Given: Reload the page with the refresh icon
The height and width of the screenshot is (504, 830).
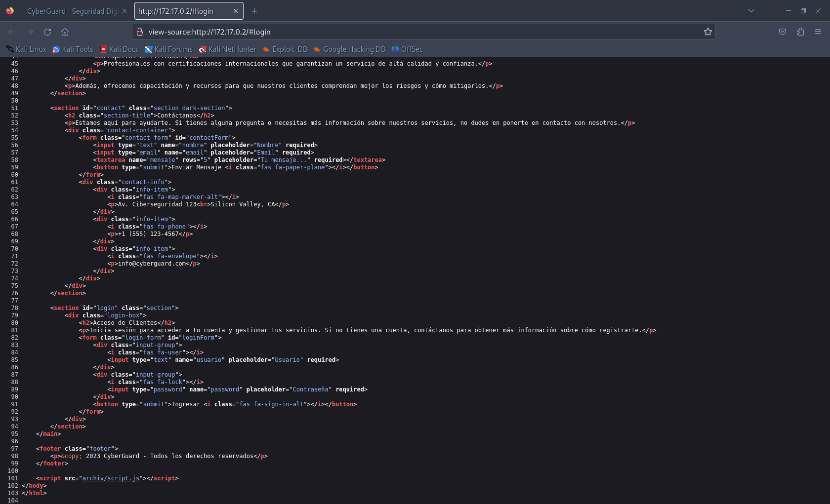Looking at the screenshot, I should (47, 32).
